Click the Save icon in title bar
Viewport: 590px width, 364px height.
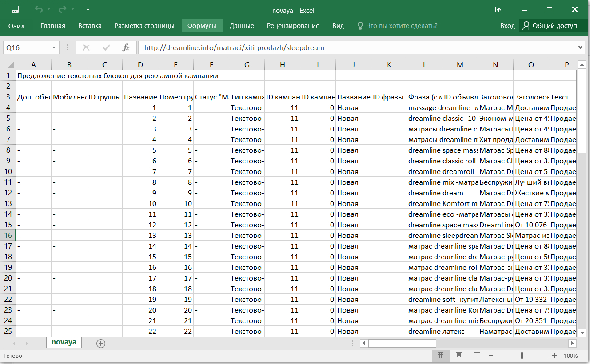point(15,9)
